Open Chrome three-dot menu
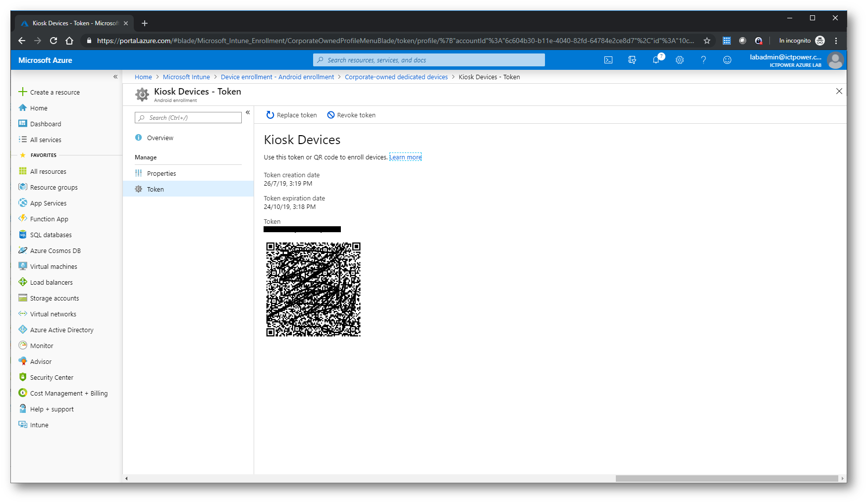 tap(836, 41)
